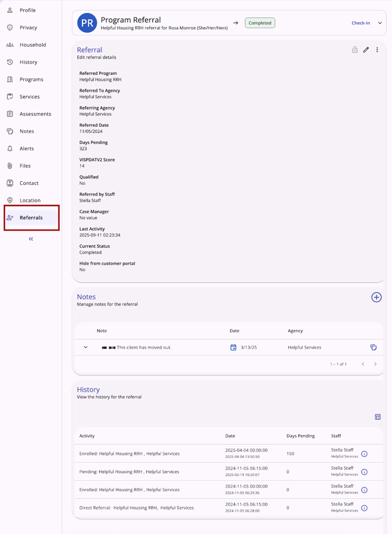Add a new note with plus icon
Image resolution: width=392 pixels, height=534 pixels.
coord(376,298)
